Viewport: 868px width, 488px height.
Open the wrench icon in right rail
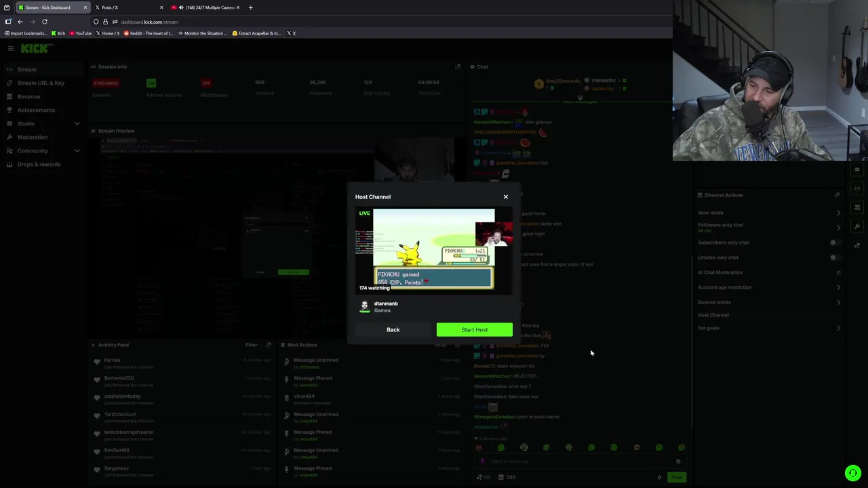pyautogui.click(x=857, y=226)
